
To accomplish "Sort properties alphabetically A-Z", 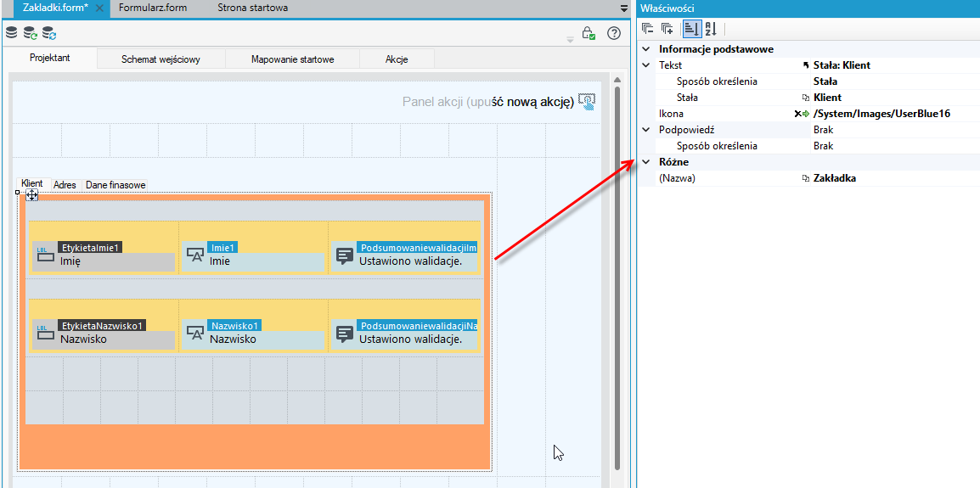I will pos(711,28).
